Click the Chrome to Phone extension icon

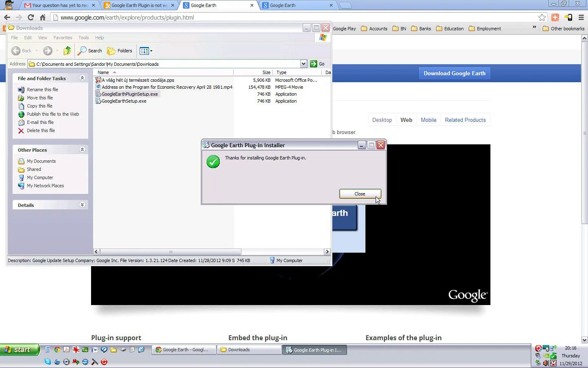click(x=568, y=17)
